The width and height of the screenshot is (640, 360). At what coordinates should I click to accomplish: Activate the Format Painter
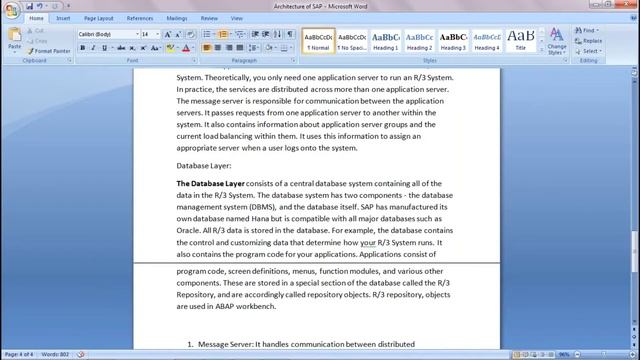click(49, 51)
